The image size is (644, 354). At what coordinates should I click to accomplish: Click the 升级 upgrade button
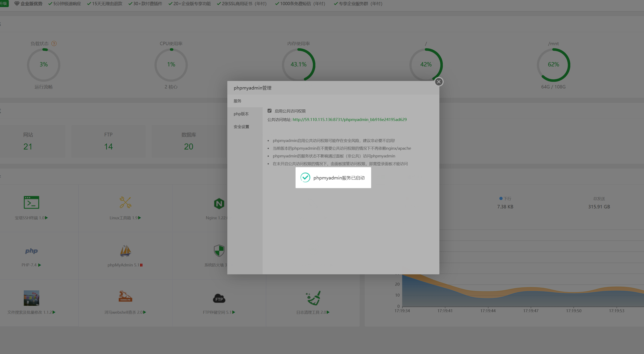(4, 3)
